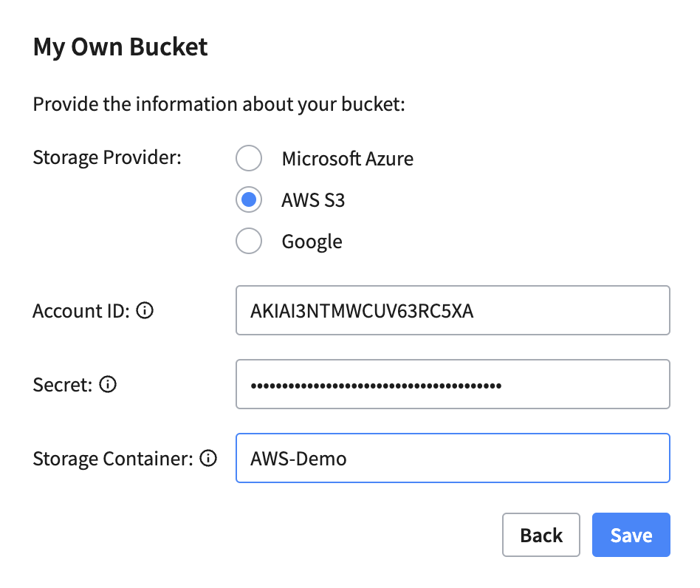Focus the Account ID input field
The width and height of the screenshot is (700, 588).
coord(453,310)
